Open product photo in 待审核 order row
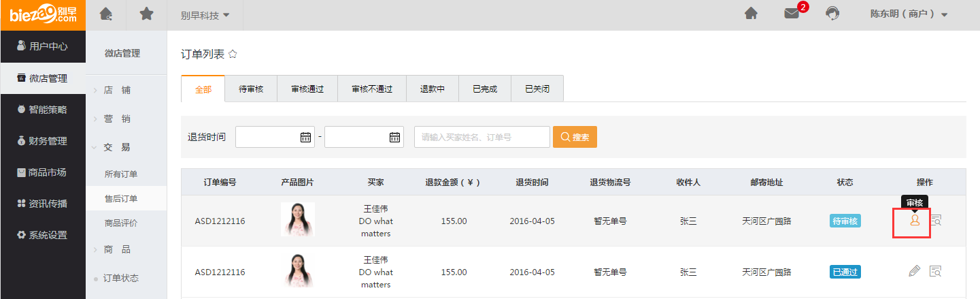 (x=298, y=219)
